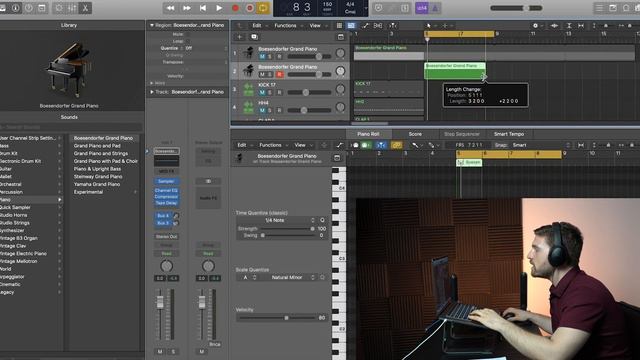Expand the More section in Region inspector
640x360 pixels.
click(151, 83)
